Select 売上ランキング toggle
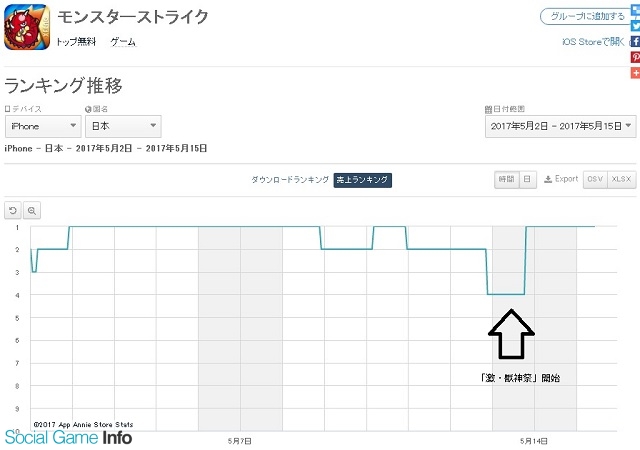Viewport: 640px width, 450px height. click(x=362, y=180)
